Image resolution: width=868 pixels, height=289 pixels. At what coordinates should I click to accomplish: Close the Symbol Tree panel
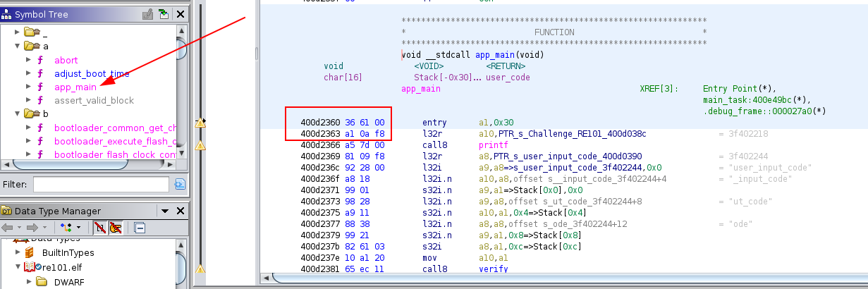tap(181, 13)
